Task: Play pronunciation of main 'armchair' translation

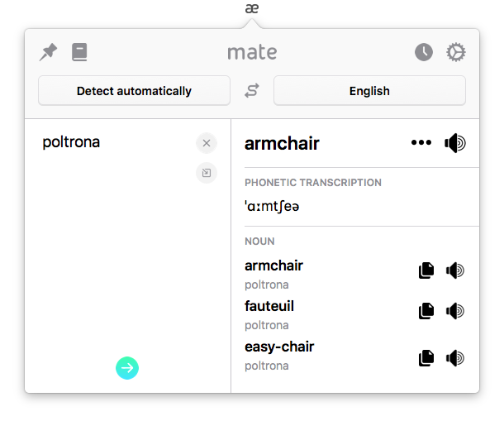Action: (x=454, y=143)
